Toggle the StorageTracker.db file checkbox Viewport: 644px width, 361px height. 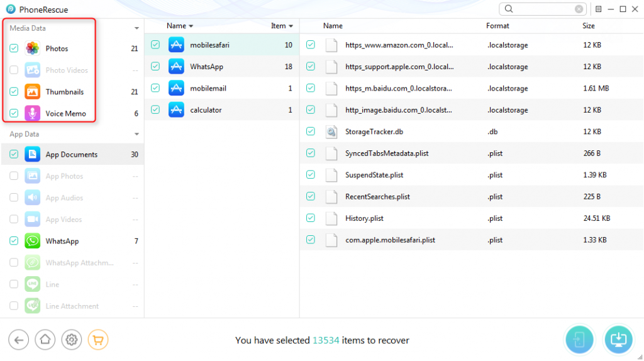pyautogui.click(x=311, y=131)
